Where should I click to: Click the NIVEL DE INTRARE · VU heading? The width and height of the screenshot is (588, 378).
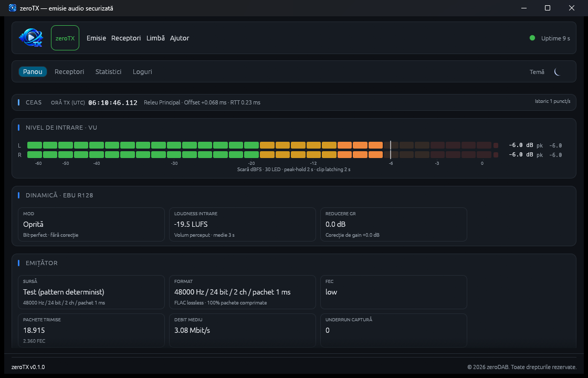(61, 128)
